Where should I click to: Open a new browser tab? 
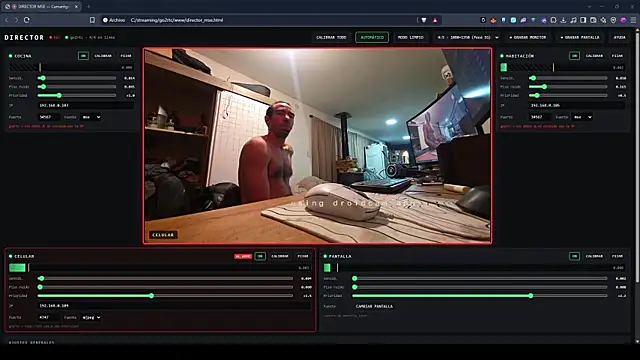coord(89,7)
